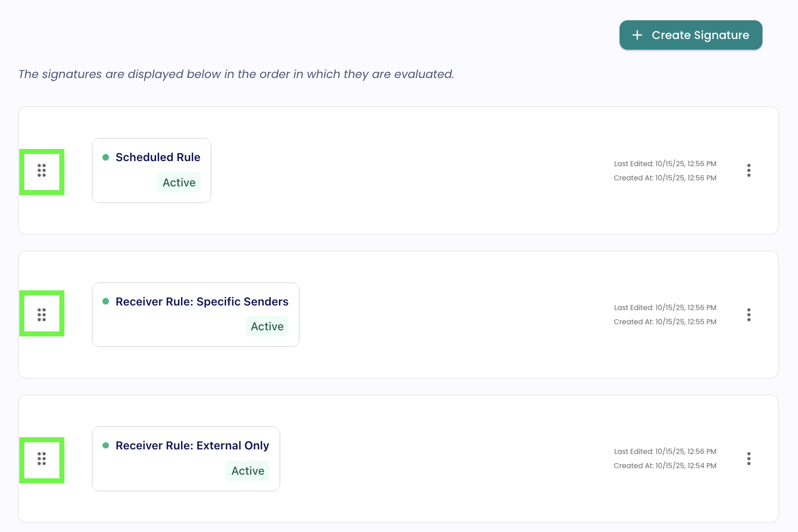Viewport: 798px width, 532px height.
Task: Open the Scheduled Rule three-dot options menu
Action: click(748, 170)
